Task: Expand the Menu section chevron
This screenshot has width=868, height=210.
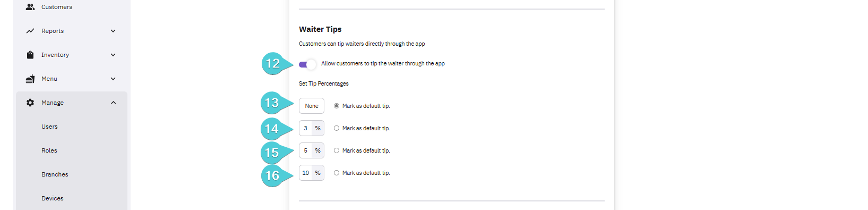Action: point(113,79)
